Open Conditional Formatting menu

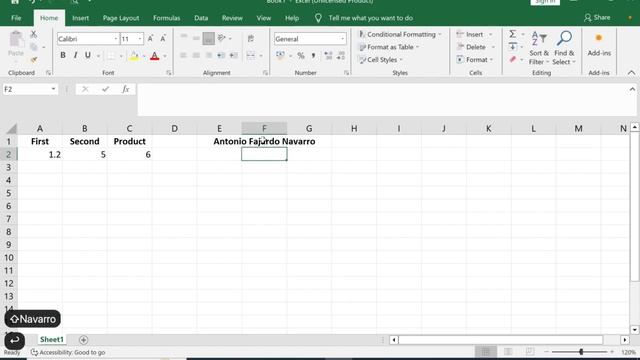click(400, 34)
